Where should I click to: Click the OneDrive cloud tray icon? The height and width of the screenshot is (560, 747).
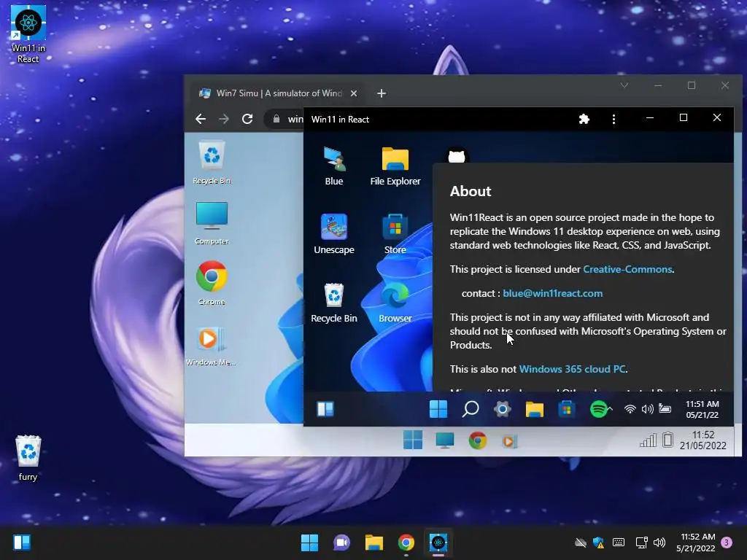coord(580,542)
